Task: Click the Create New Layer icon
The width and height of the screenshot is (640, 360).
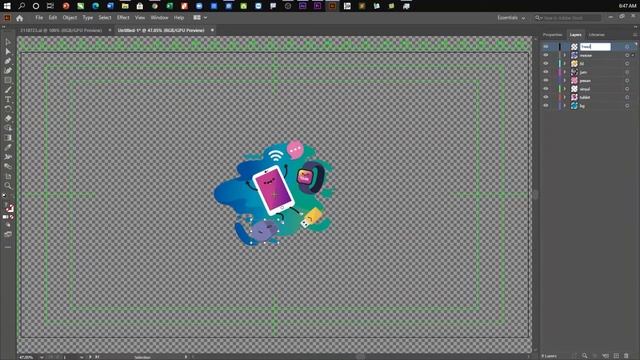Action: [616, 356]
